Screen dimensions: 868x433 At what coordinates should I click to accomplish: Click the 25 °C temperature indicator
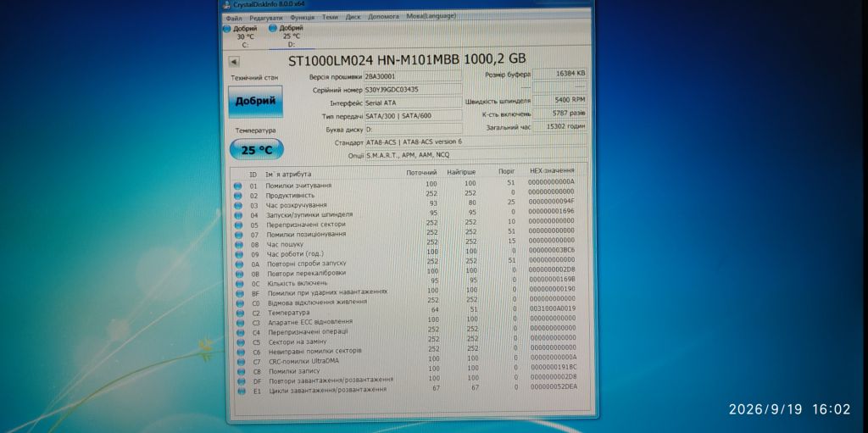(x=256, y=149)
